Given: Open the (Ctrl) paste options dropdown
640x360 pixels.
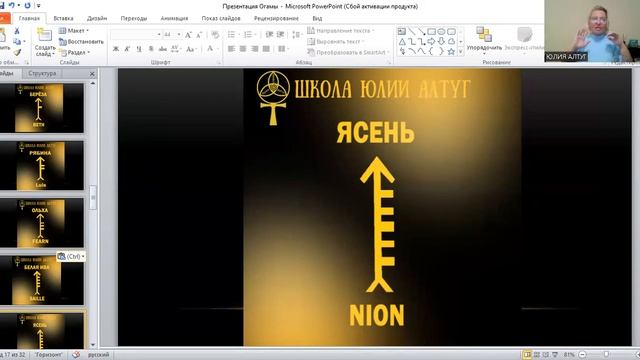Looking at the screenshot, I should click(x=71, y=256).
